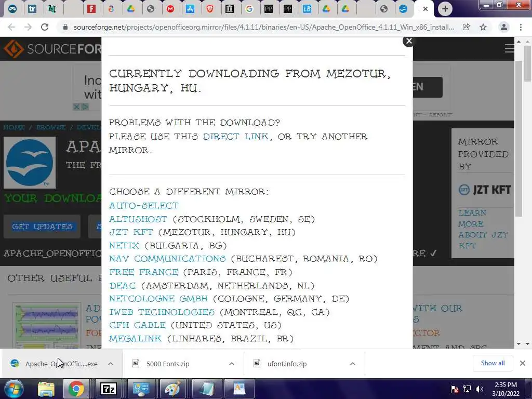Screen dimensions: 532x399
Task: Select the NETIX Bulgaria mirror
Action: coord(124,246)
